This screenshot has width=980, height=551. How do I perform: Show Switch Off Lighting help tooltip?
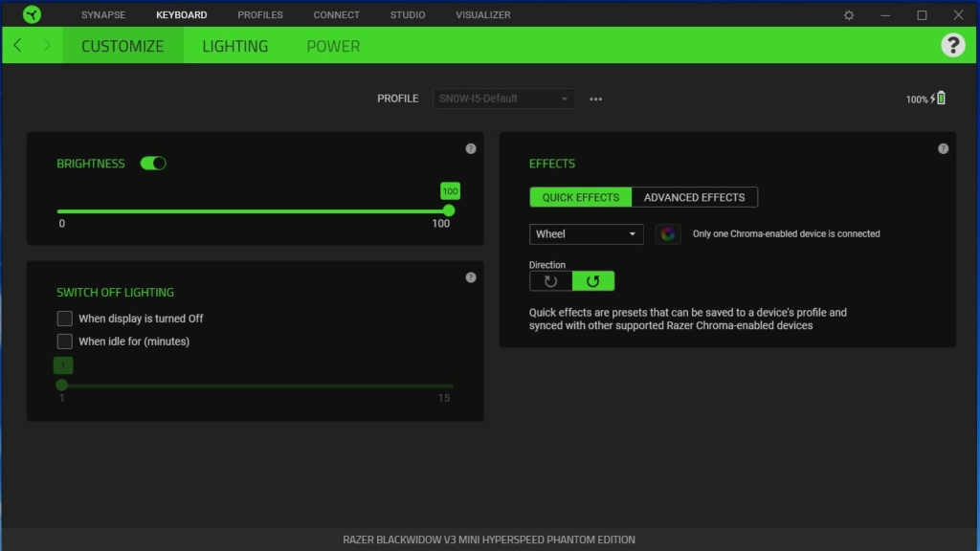pyautogui.click(x=471, y=277)
